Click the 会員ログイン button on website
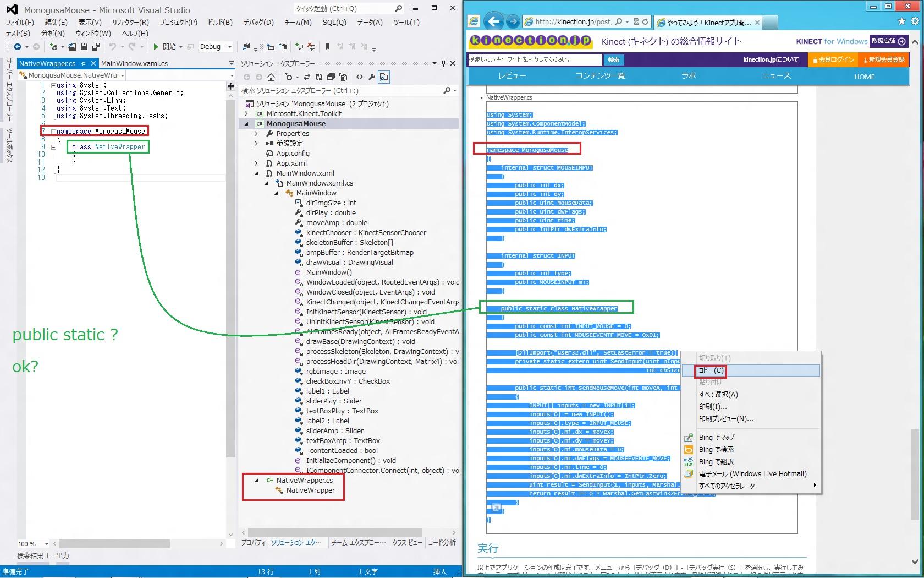The width and height of the screenshot is (924, 578). tap(833, 59)
